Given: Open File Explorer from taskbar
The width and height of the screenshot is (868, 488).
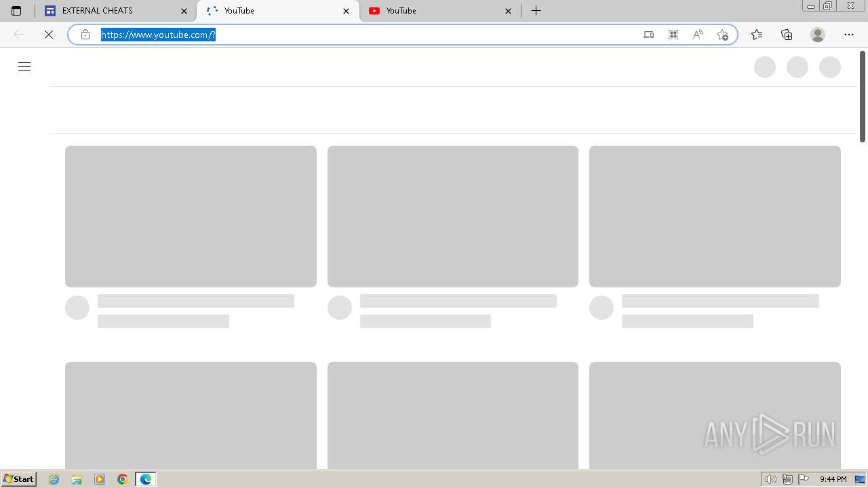Looking at the screenshot, I should pyautogui.click(x=77, y=479).
